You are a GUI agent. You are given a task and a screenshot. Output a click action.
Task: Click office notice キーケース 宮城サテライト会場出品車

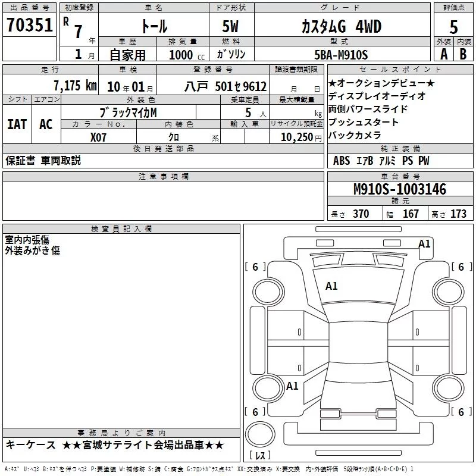click(115, 445)
